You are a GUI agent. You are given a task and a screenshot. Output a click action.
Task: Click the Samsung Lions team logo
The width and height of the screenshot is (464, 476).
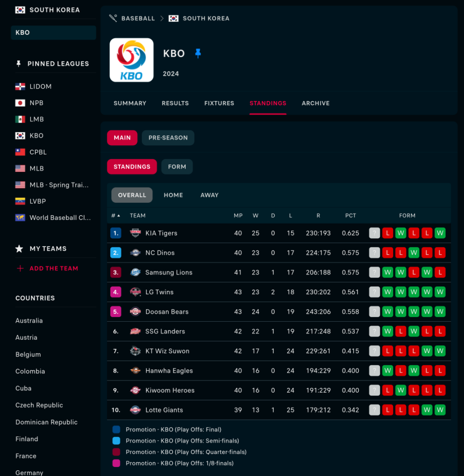pos(135,272)
